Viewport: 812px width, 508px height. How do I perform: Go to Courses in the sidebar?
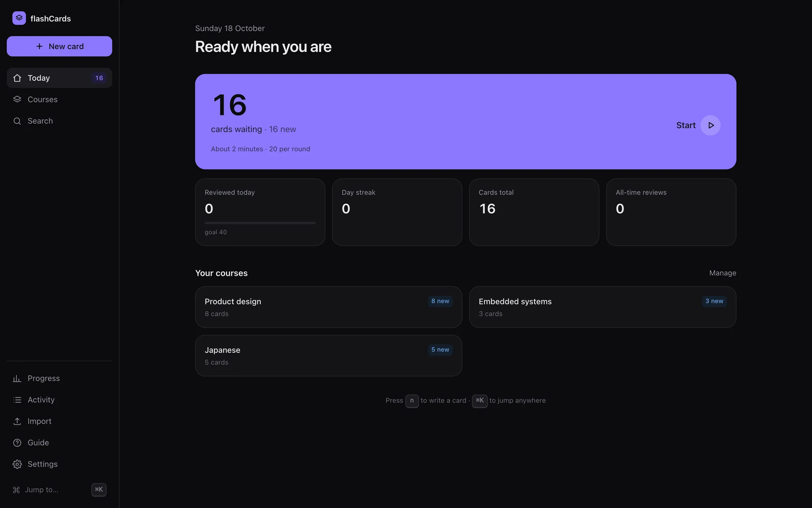pyautogui.click(x=43, y=100)
